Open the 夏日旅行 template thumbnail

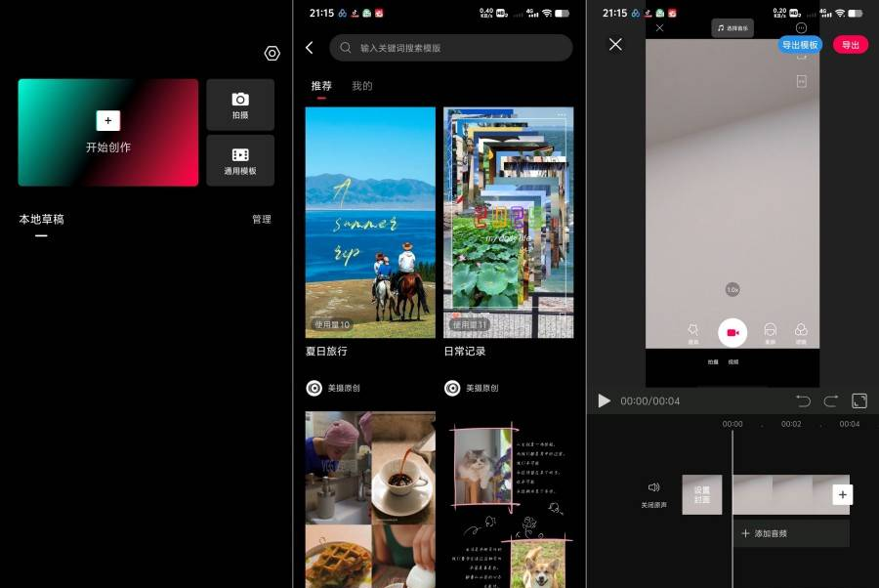(x=370, y=223)
